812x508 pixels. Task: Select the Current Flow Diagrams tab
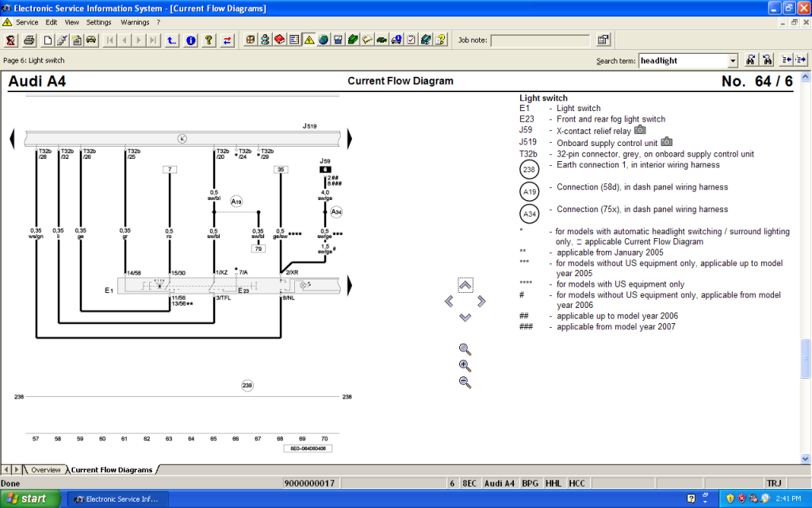pyautogui.click(x=111, y=470)
